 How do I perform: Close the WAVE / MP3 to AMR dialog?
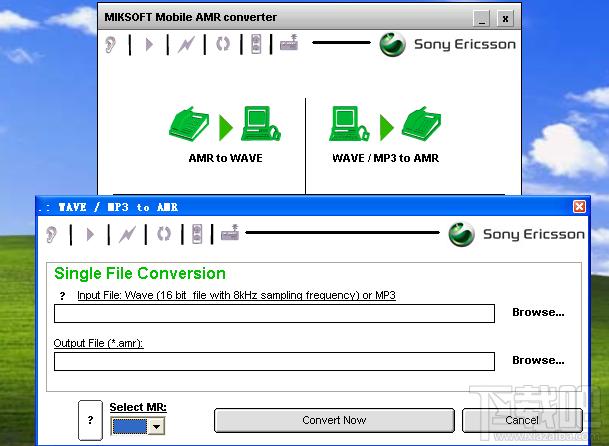tap(579, 206)
